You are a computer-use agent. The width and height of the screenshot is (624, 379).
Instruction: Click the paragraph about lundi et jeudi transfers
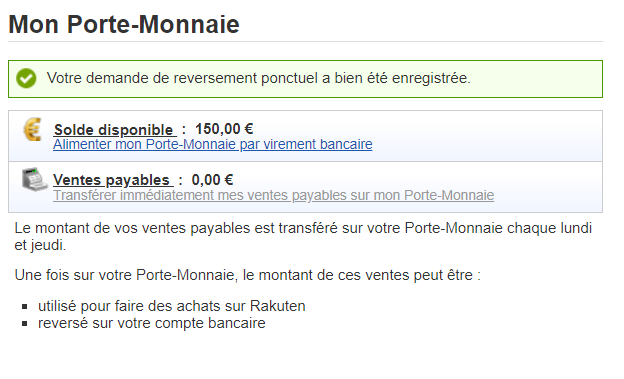pyautogui.click(x=303, y=236)
